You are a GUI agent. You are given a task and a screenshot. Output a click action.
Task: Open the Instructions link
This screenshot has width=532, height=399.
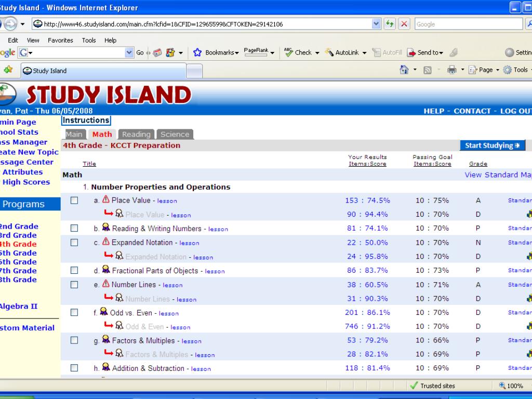pyautogui.click(x=86, y=121)
